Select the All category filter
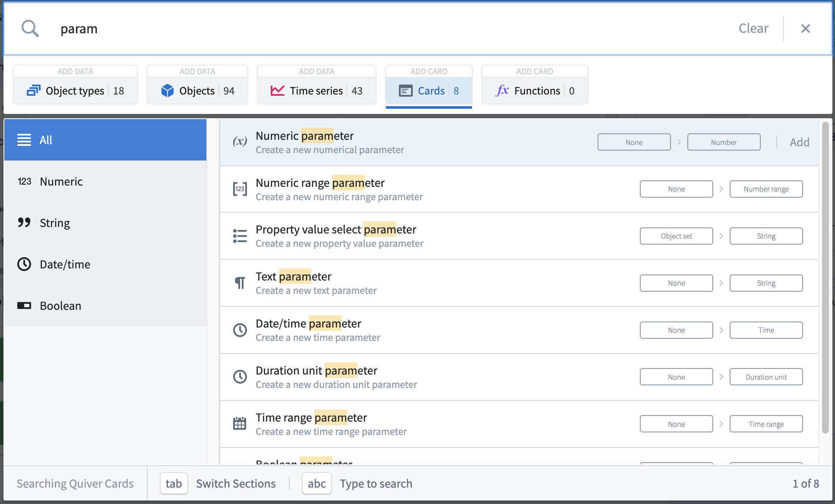Image resolution: width=835 pixels, height=504 pixels. [x=105, y=140]
